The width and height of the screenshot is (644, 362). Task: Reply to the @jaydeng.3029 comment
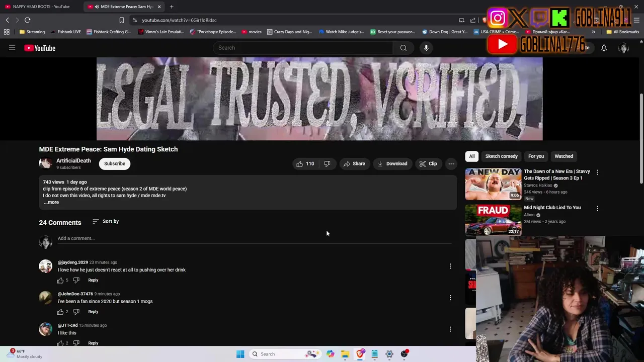[x=93, y=280]
